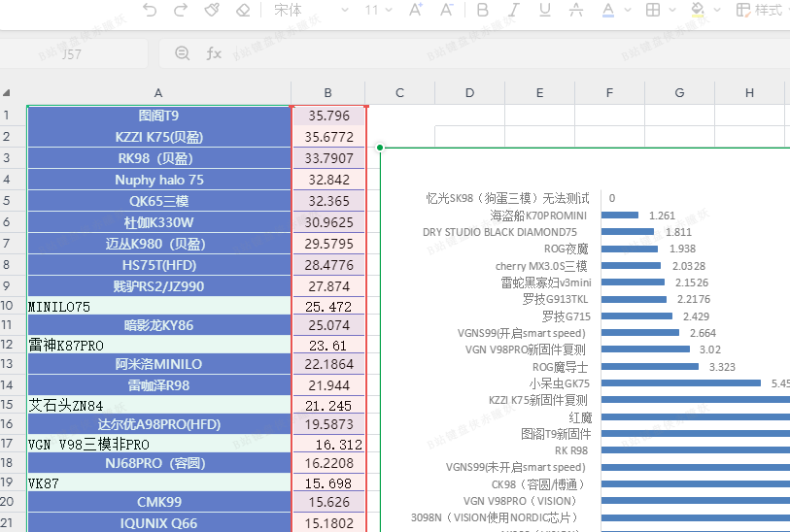Click the Name Box showing J57
Viewport: 790px width, 532px height.
(x=72, y=53)
